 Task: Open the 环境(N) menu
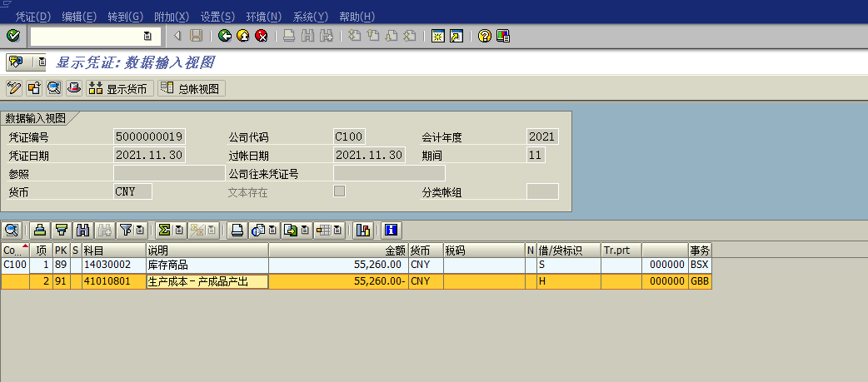click(264, 17)
